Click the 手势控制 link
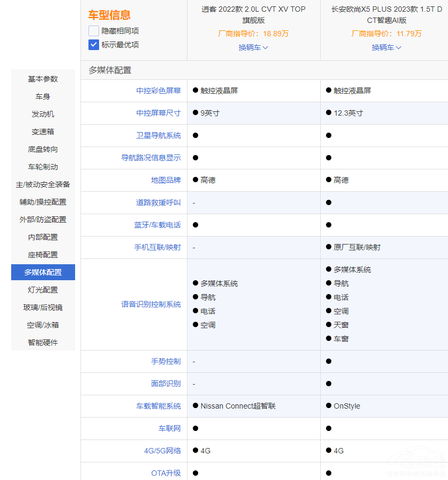This screenshot has width=448, height=480. click(166, 361)
